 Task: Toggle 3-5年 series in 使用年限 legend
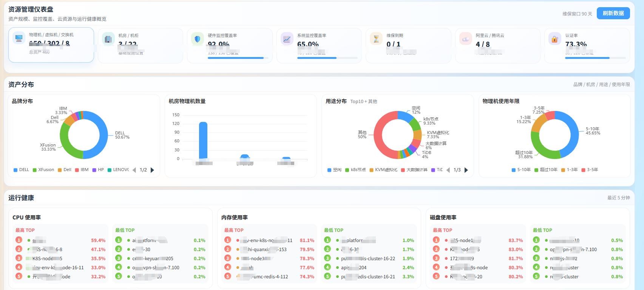pos(590,170)
